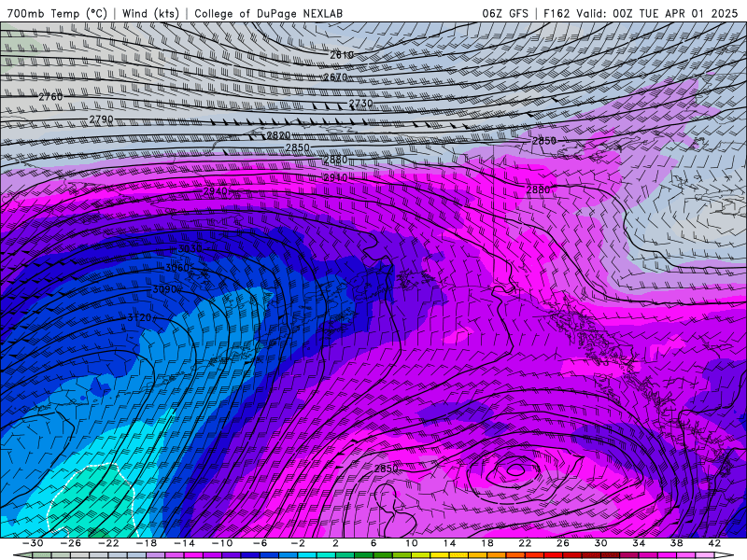The height and width of the screenshot is (560, 747).
Task: Click the 2730 contour label
Action: click(360, 104)
